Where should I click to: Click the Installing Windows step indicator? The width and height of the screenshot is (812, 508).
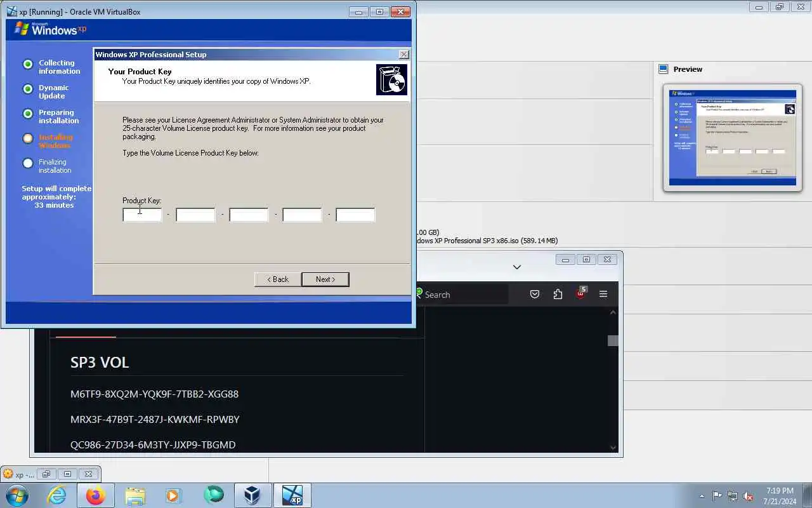pos(28,138)
